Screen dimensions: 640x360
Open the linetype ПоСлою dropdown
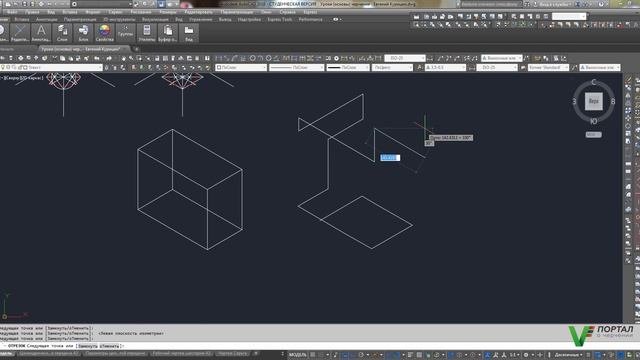[296, 67]
